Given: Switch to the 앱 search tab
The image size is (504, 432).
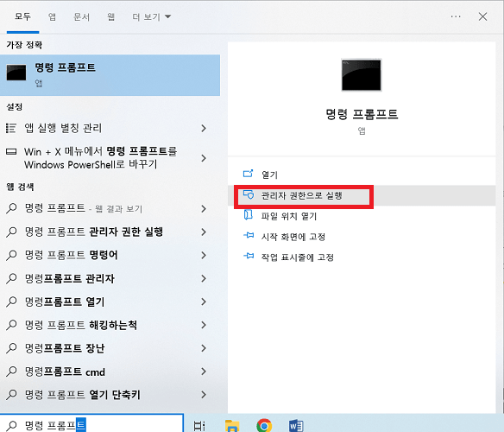Looking at the screenshot, I should (x=52, y=16).
